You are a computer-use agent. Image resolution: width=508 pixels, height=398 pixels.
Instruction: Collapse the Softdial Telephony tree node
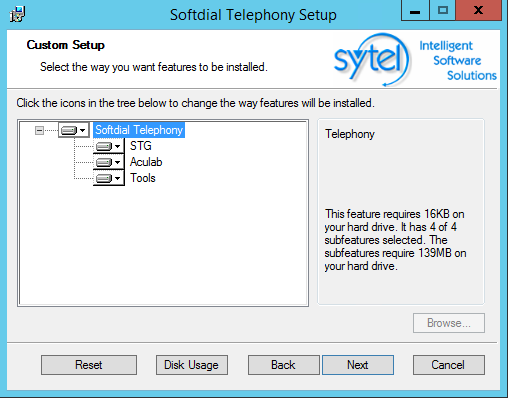[39, 130]
